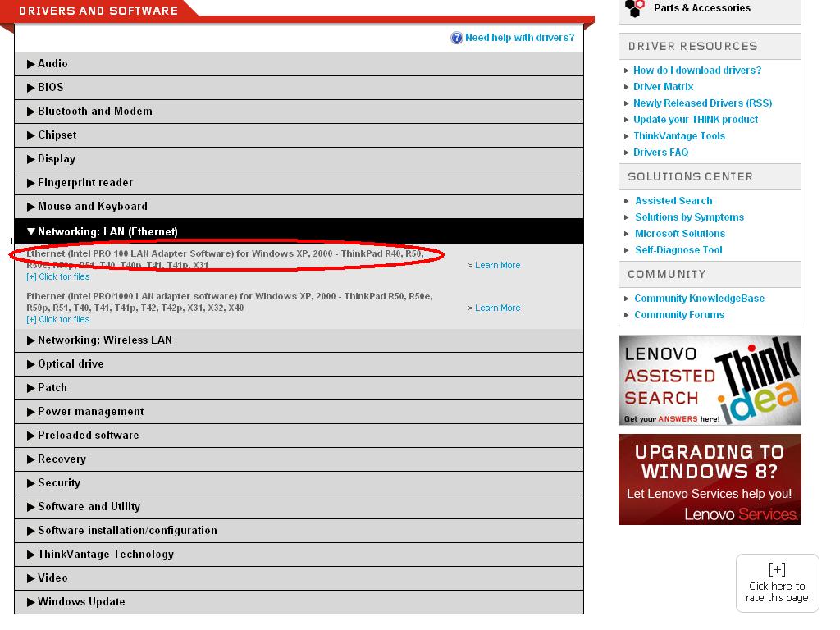Expand the BIOS driver section

[x=299, y=87]
